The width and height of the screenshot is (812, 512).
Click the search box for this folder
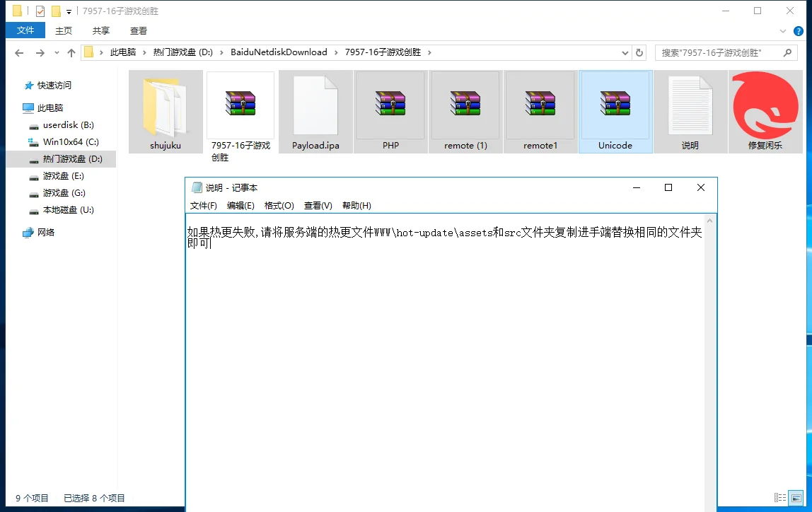718,53
